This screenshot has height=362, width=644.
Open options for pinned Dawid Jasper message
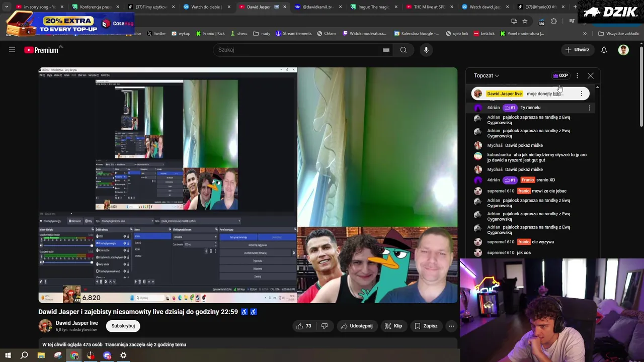[582, 94]
